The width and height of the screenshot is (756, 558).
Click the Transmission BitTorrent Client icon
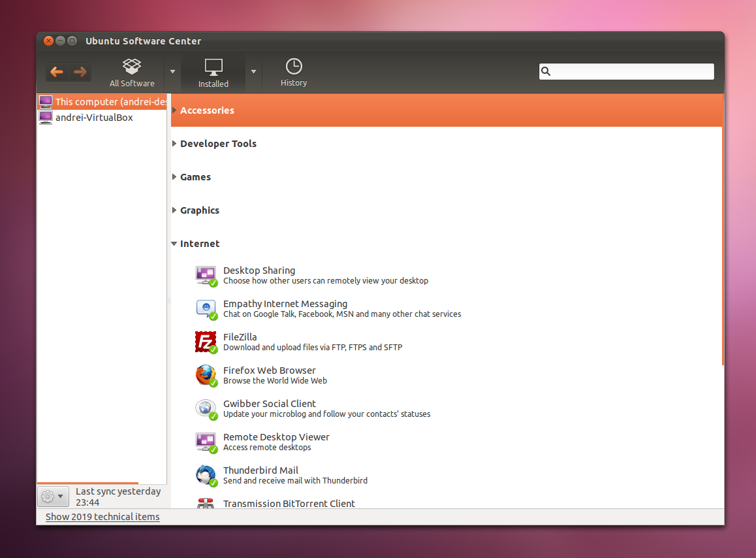point(206,503)
